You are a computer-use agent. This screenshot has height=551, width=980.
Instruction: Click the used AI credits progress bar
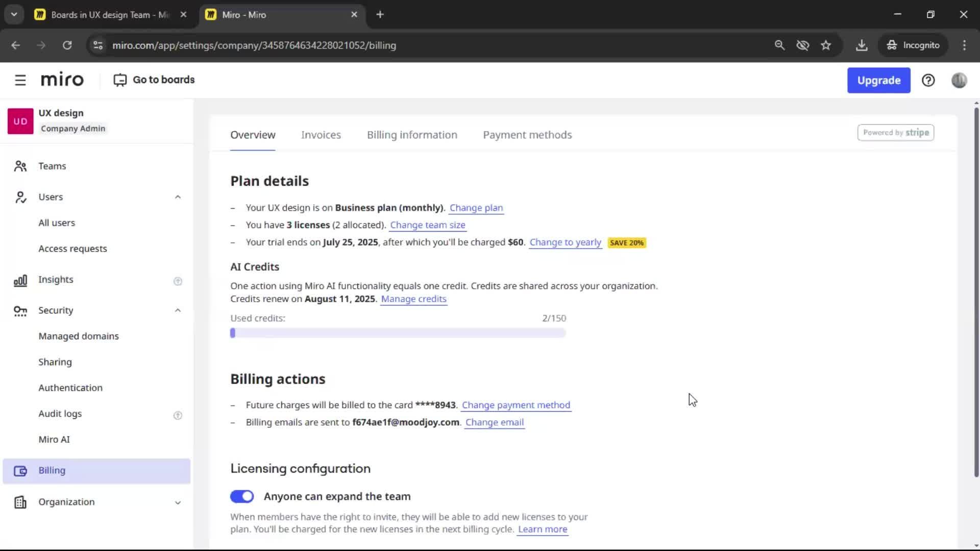coord(398,333)
